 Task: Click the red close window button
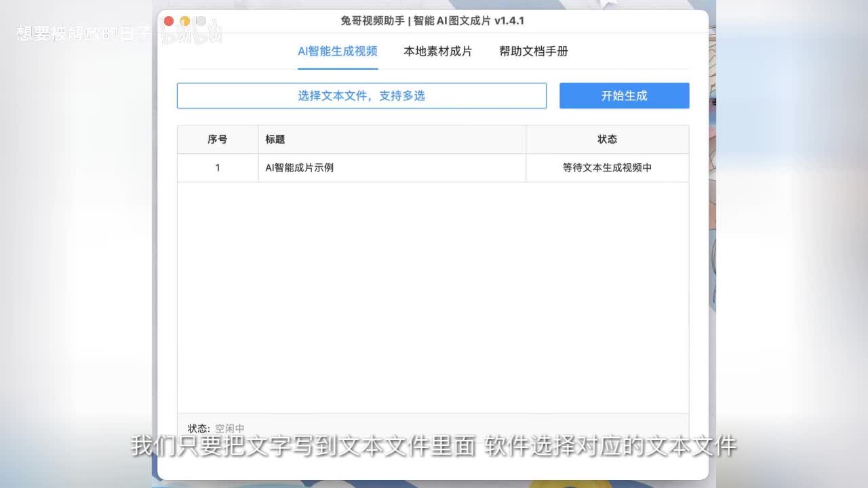click(x=169, y=21)
